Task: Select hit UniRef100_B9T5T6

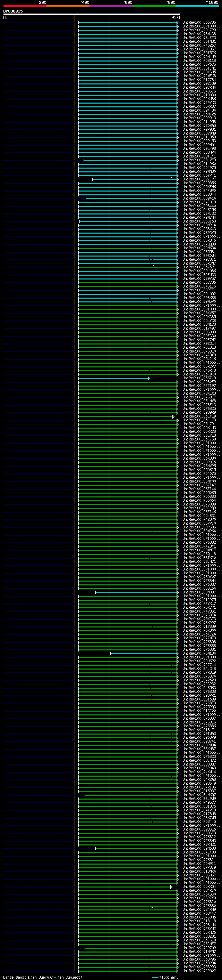Action: coord(199,53)
